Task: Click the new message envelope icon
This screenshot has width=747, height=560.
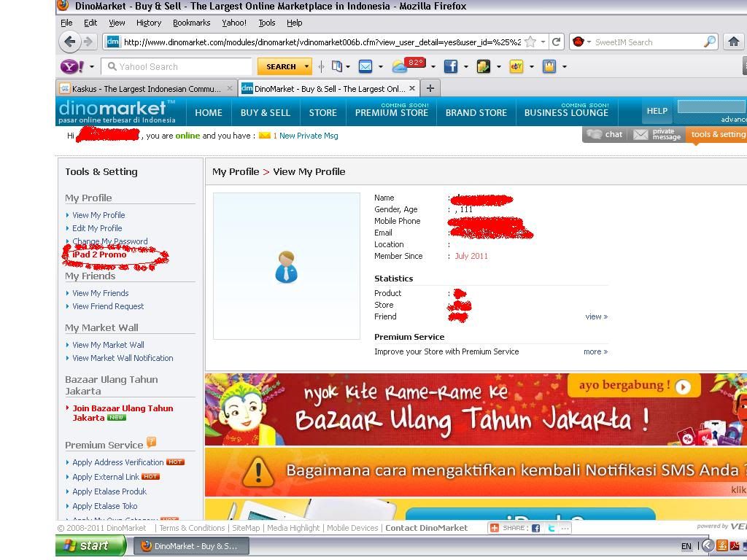Action: pyautogui.click(x=264, y=136)
